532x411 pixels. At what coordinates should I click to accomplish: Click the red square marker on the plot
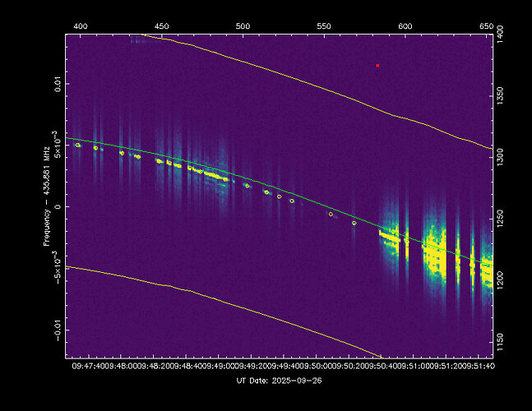[377, 65]
